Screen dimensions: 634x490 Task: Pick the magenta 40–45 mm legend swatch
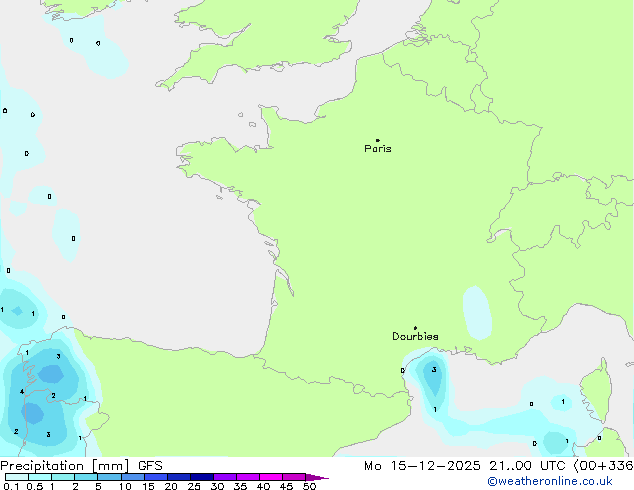pos(271,477)
